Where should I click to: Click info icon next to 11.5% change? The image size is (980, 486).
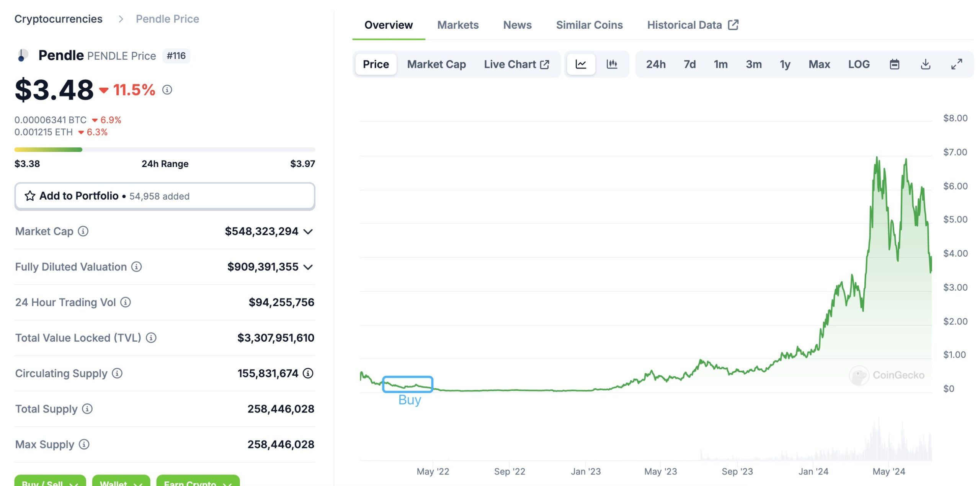click(167, 90)
